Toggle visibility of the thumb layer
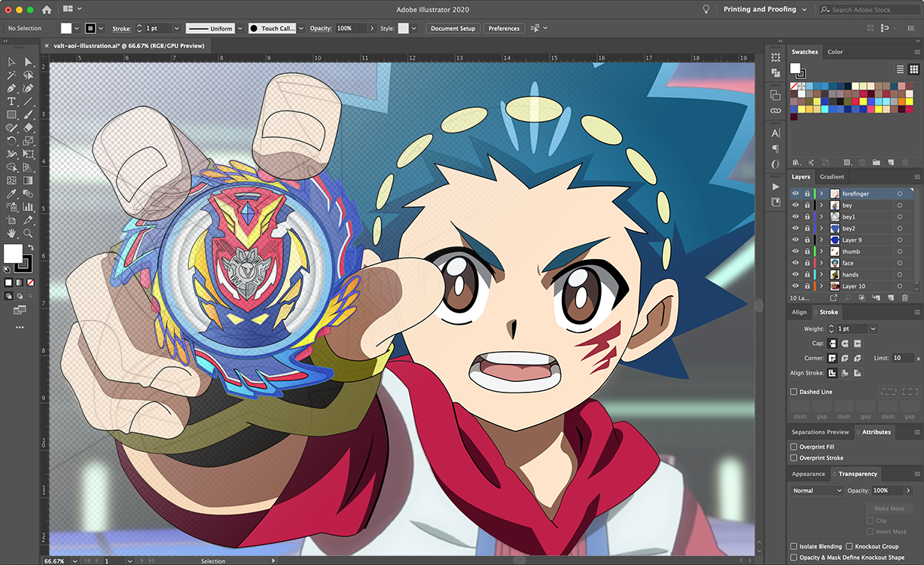The width and height of the screenshot is (924, 565). (795, 252)
